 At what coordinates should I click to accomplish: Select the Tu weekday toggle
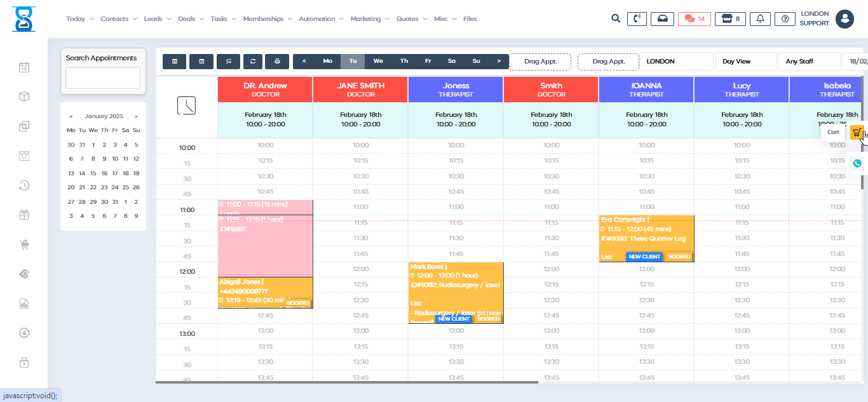(353, 62)
